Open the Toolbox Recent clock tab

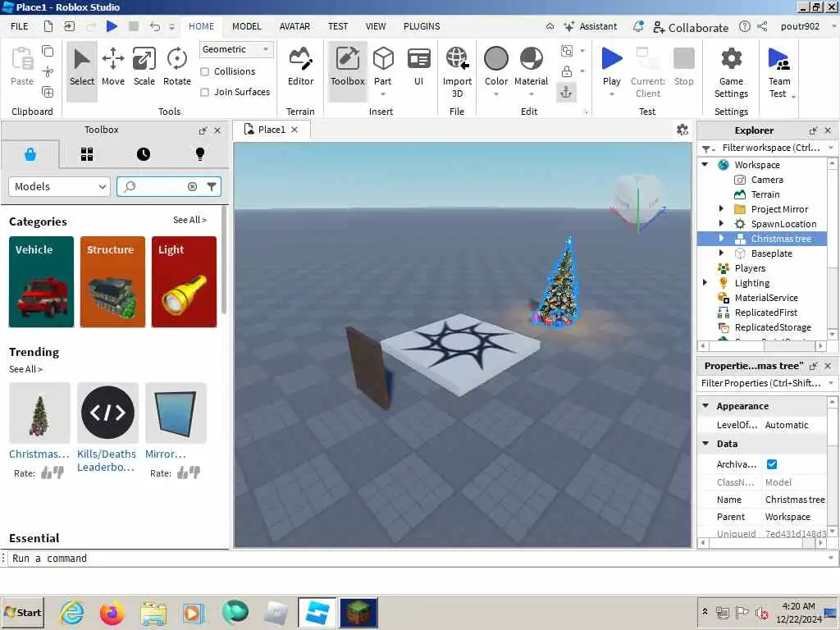pyautogui.click(x=144, y=154)
